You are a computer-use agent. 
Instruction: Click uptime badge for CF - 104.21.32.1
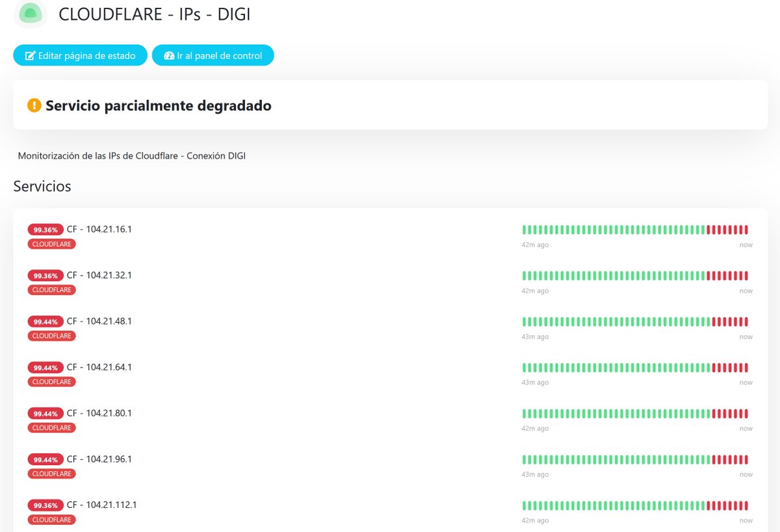[45, 275]
